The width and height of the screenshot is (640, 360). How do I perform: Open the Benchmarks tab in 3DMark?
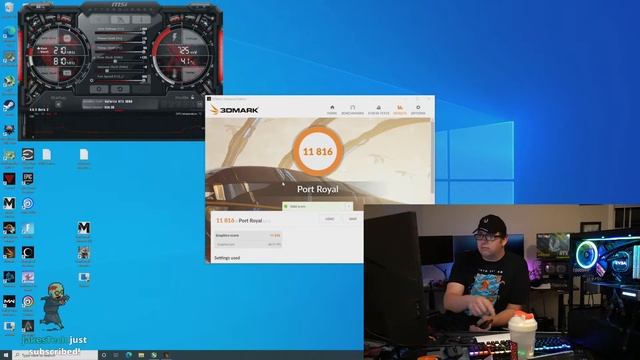[352, 109]
